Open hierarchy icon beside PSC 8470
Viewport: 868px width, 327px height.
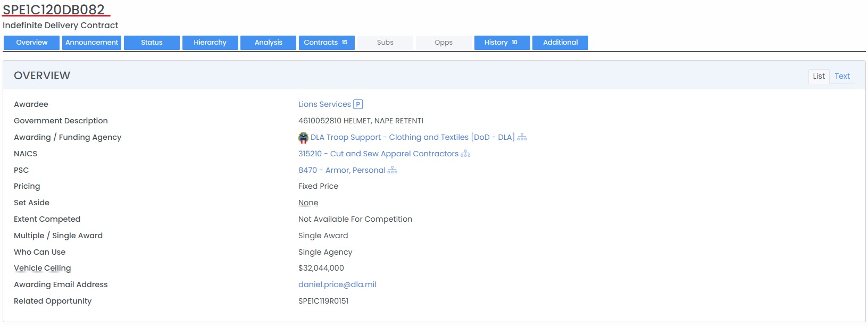[x=393, y=170]
